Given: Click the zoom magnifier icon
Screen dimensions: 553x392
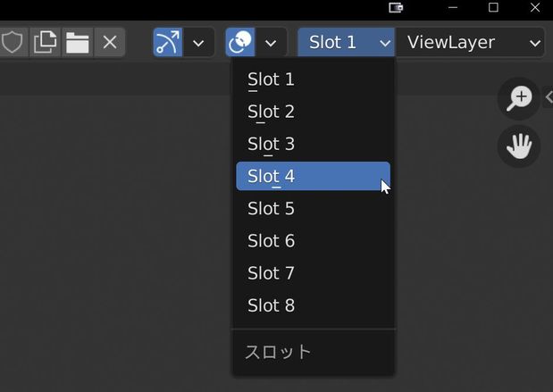Looking at the screenshot, I should [519, 98].
